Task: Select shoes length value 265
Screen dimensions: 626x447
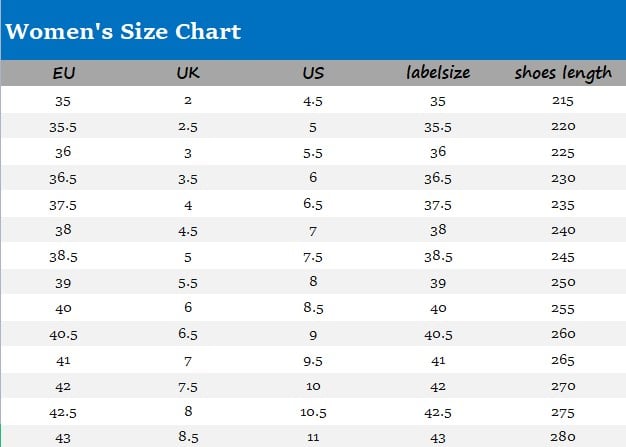Action: (x=563, y=360)
